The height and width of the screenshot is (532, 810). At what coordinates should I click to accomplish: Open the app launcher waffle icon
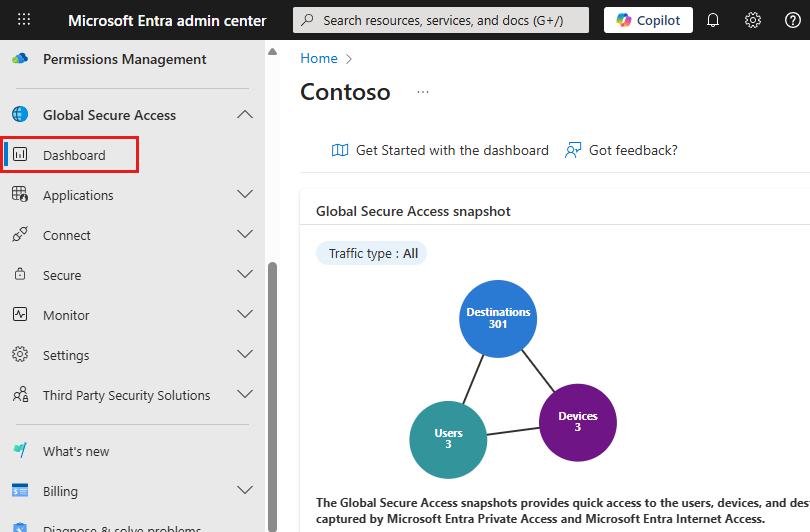pyautogui.click(x=24, y=20)
